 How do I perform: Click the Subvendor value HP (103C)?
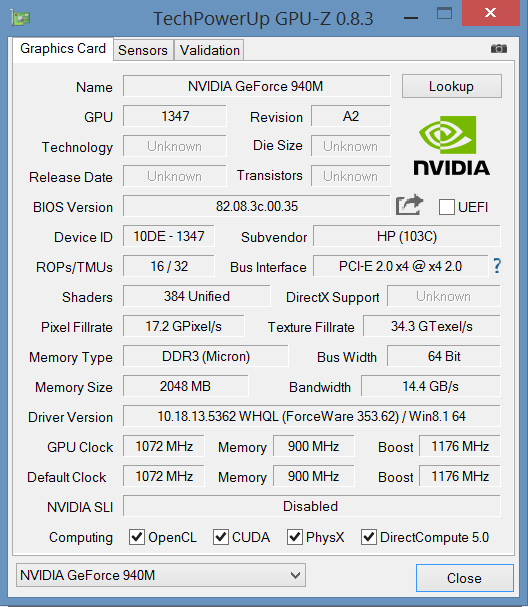point(407,236)
